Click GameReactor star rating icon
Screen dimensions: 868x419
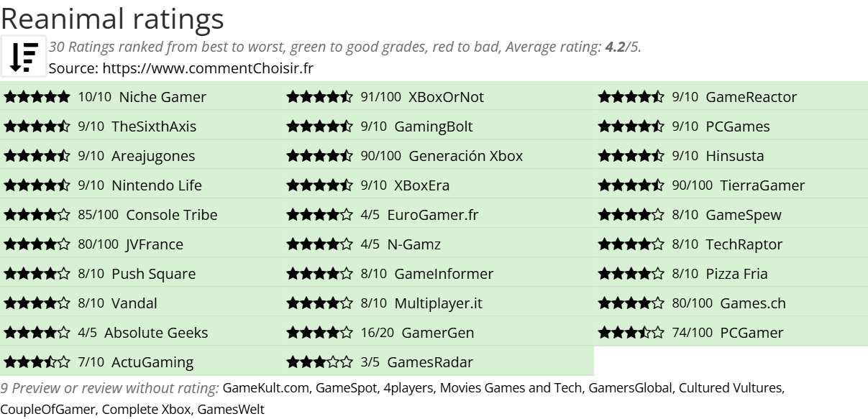pyautogui.click(x=631, y=97)
